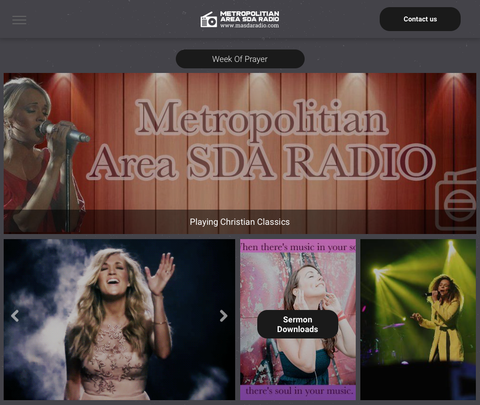The width and height of the screenshot is (480, 405).
Task: Open the hamburger navigation menu
Action: pyautogui.click(x=19, y=20)
